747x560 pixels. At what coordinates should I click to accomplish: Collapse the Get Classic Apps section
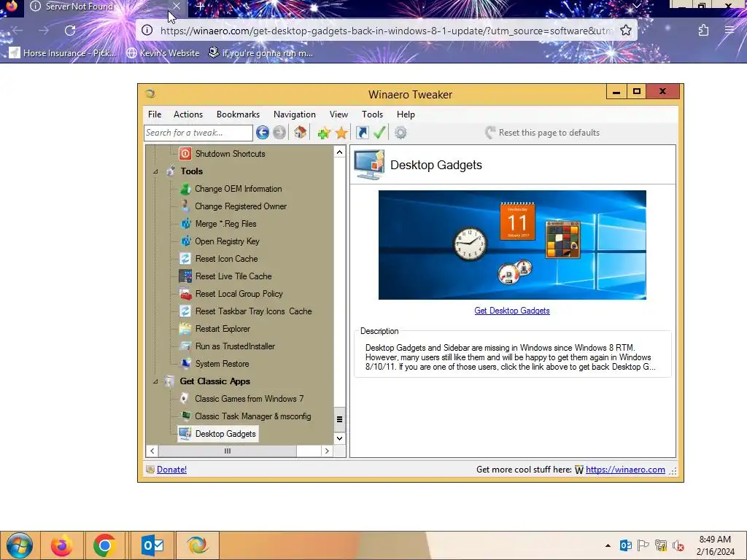click(x=155, y=381)
